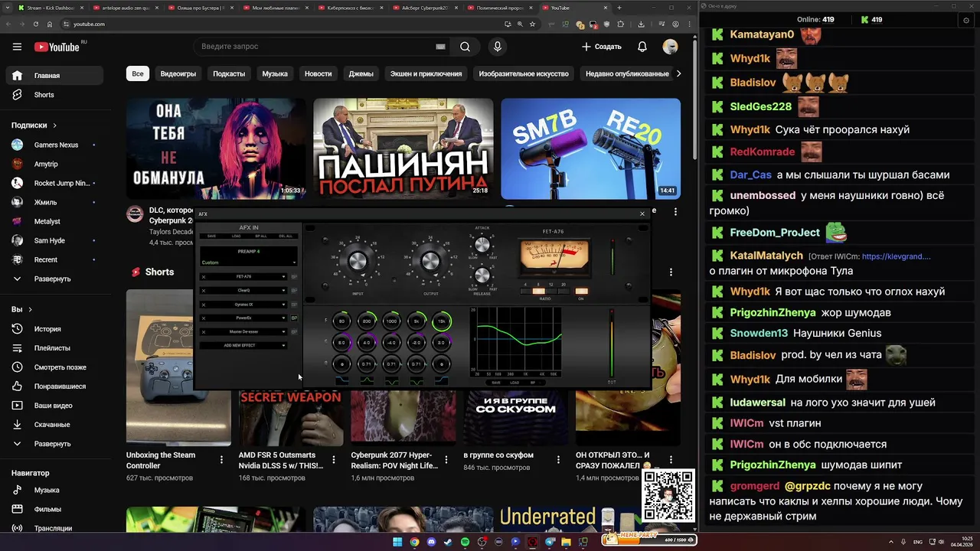Open Watch later (Смотреть позже)
This screenshot has height=551, width=980.
click(55, 367)
